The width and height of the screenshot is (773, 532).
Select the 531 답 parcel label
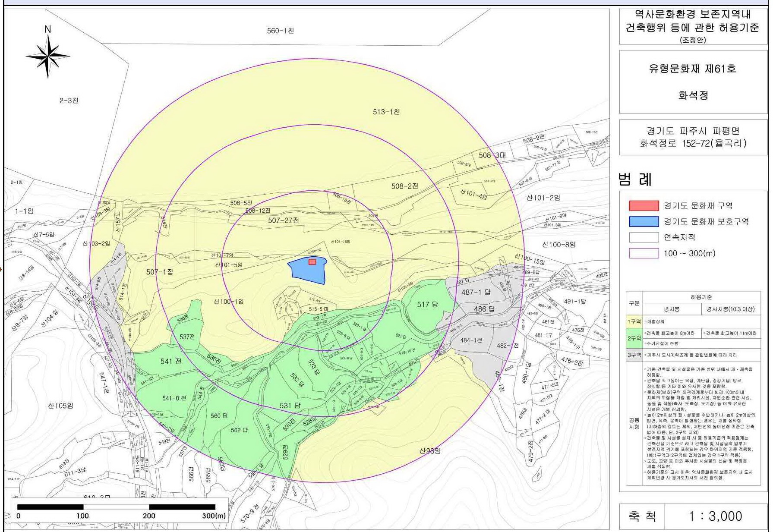(290, 406)
